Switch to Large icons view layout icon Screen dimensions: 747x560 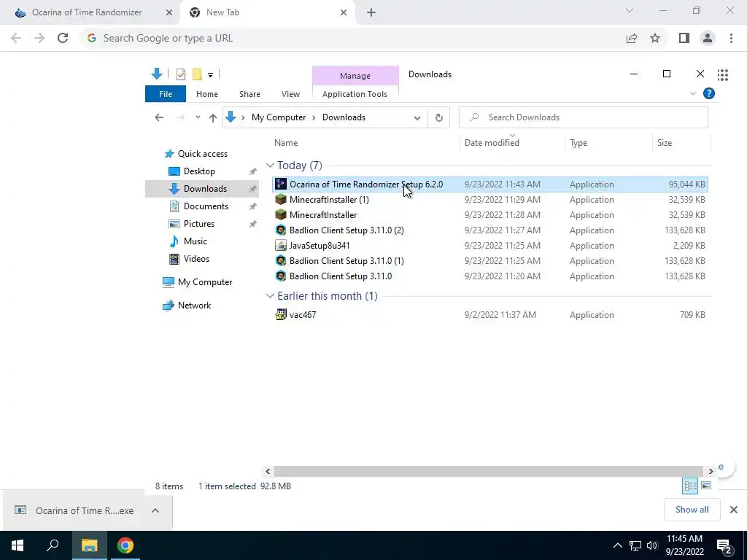(x=706, y=486)
